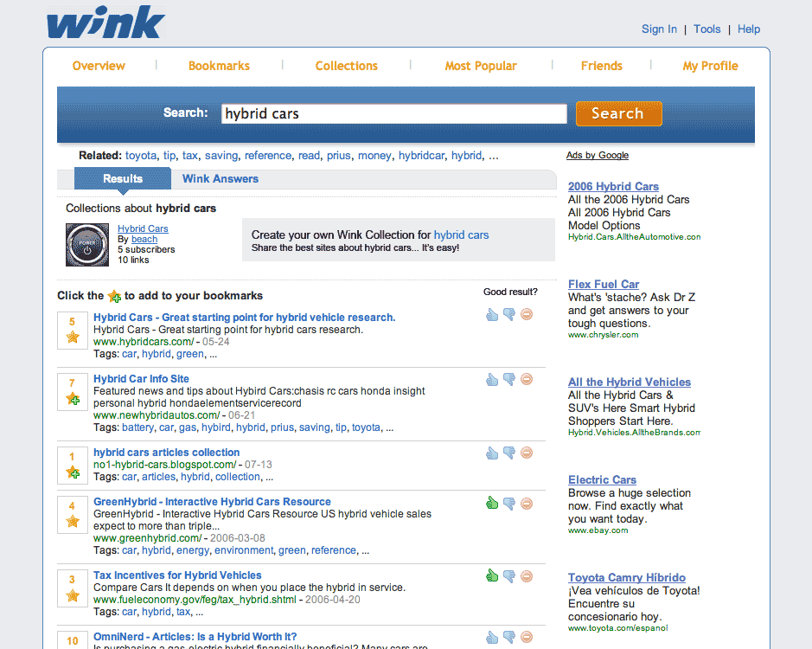Image resolution: width=812 pixels, height=649 pixels.
Task: Focus the hybrid cars search field
Action: tap(394, 113)
